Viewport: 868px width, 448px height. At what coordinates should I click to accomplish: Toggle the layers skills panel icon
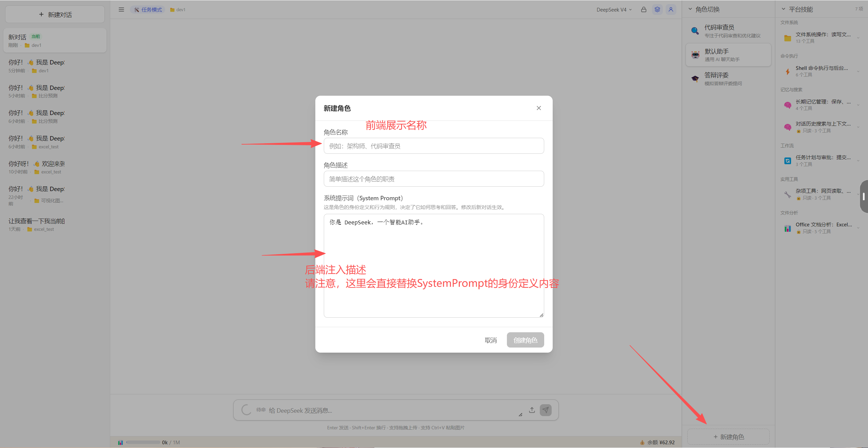(657, 10)
